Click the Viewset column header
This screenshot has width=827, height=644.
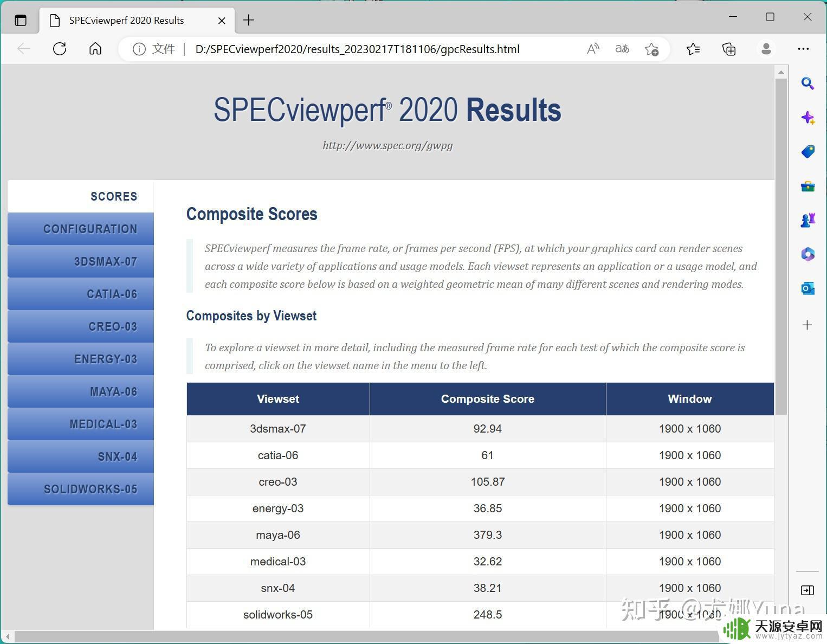click(x=278, y=399)
